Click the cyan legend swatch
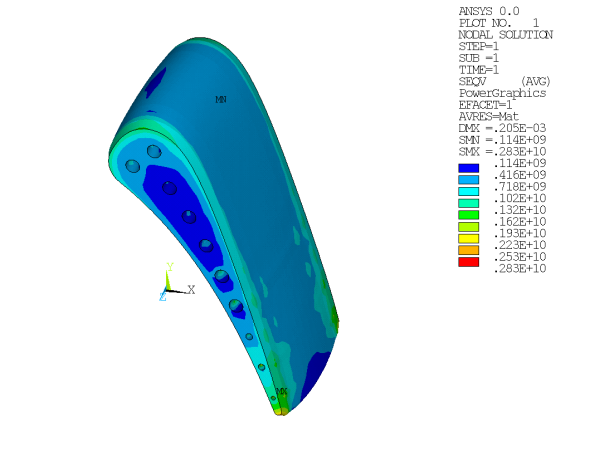Viewport: 600px width, 451px height. 468,191
